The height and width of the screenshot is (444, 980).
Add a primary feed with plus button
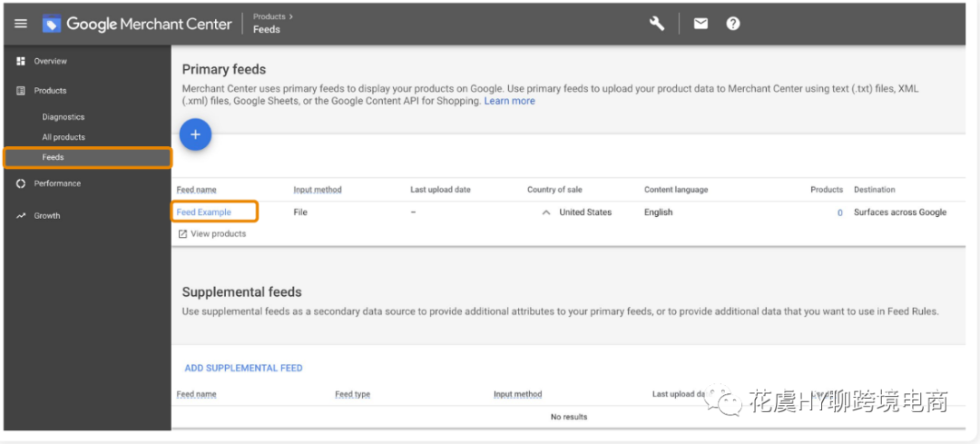tap(196, 133)
